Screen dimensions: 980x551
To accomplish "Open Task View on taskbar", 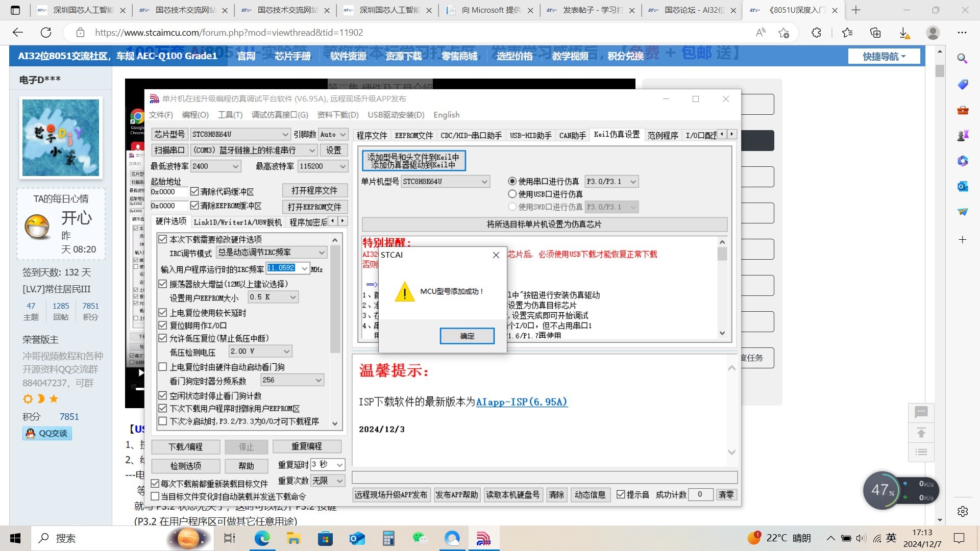I will point(230,538).
